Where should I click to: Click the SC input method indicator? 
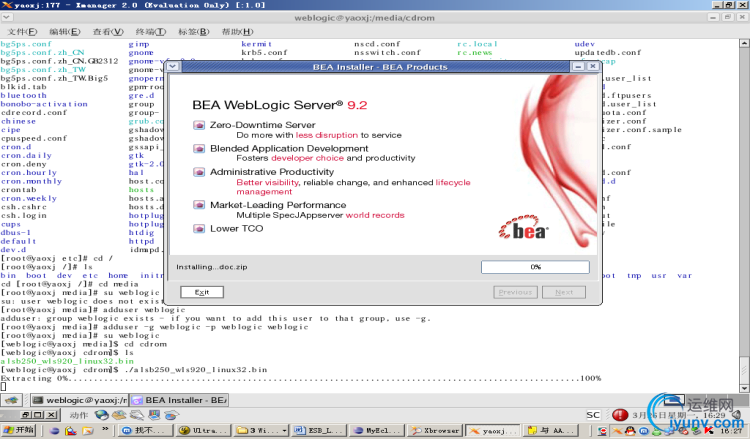click(593, 415)
